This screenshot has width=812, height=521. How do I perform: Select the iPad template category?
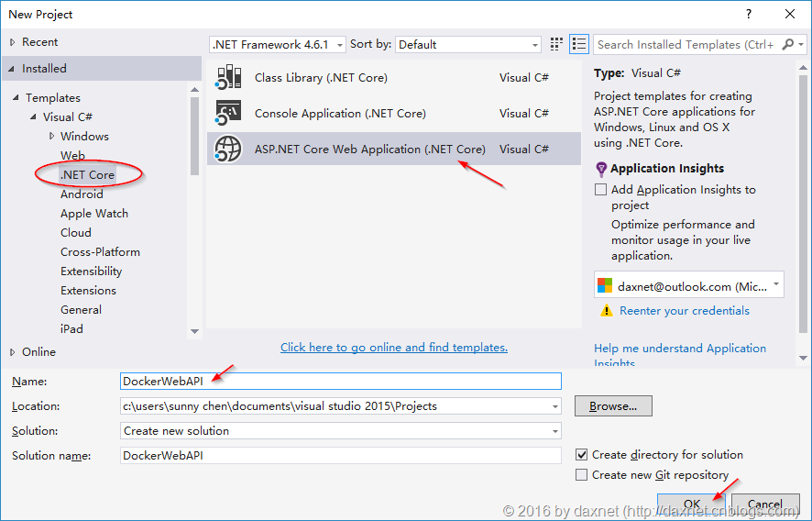71,328
